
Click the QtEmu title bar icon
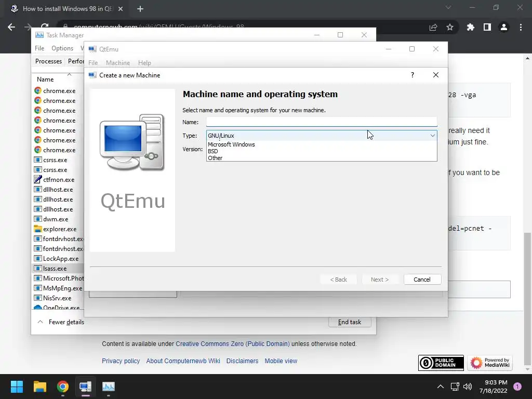(92, 49)
